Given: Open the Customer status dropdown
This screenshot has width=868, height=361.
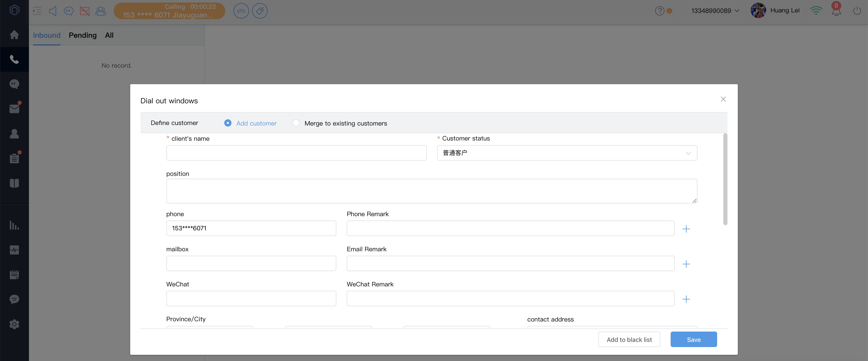Looking at the screenshot, I should coord(567,153).
